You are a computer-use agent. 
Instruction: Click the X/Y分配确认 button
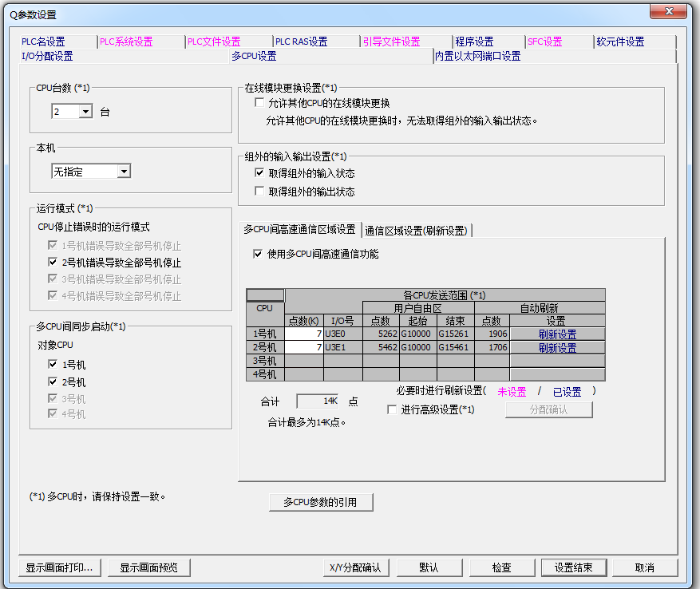pyautogui.click(x=355, y=567)
